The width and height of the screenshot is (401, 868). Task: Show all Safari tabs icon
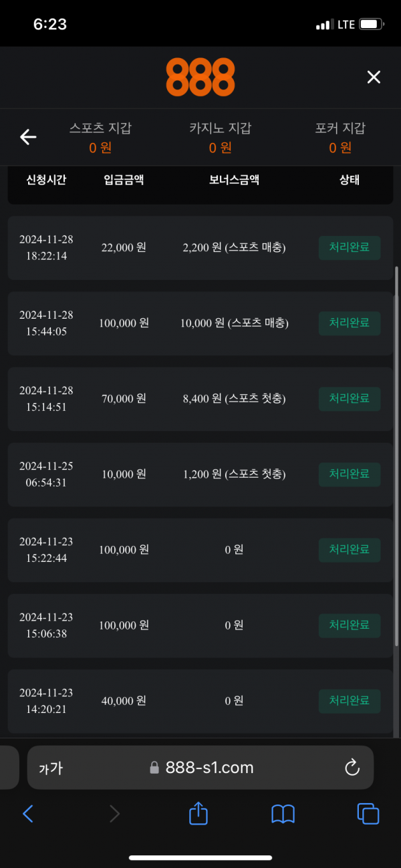(x=368, y=813)
